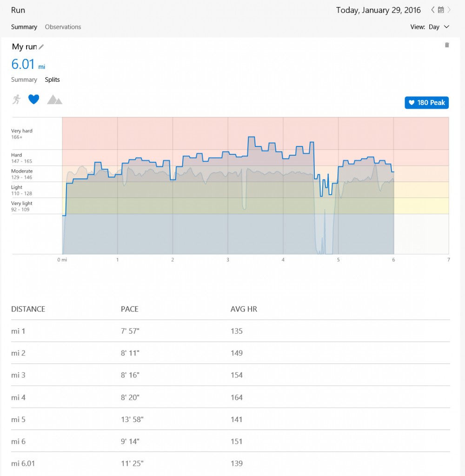This screenshot has width=465, height=476.
Task: Click the 8' 11" pace value
Action: pos(130,353)
